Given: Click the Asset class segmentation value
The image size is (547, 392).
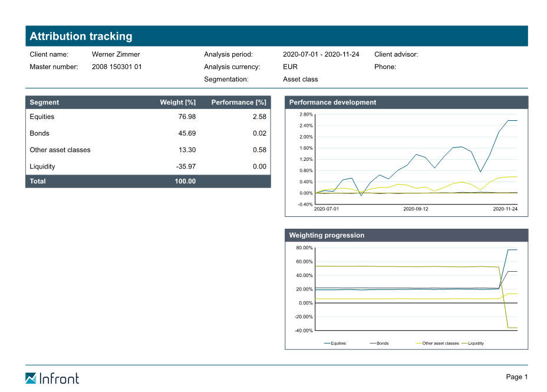Looking at the screenshot, I should coord(300,79).
